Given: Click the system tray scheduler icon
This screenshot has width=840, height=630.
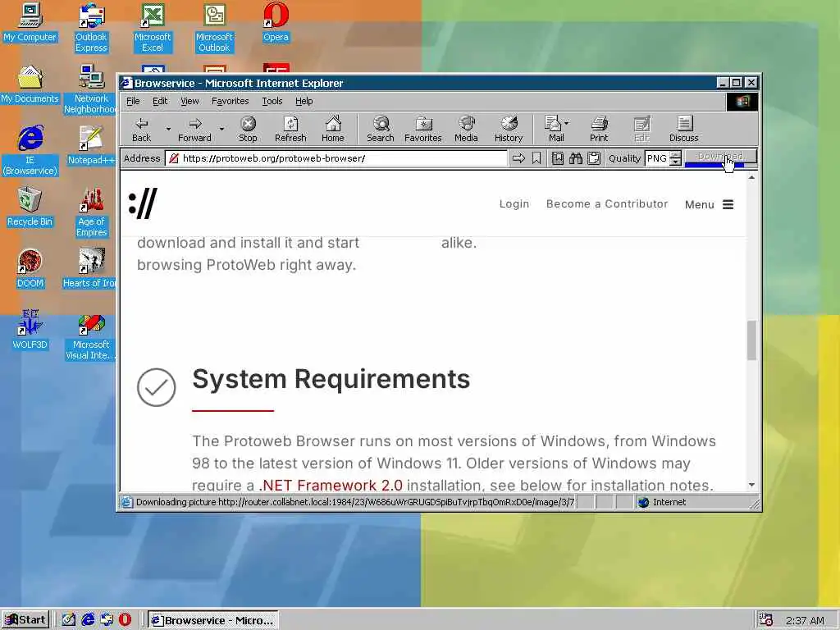Looking at the screenshot, I should [x=766, y=620].
